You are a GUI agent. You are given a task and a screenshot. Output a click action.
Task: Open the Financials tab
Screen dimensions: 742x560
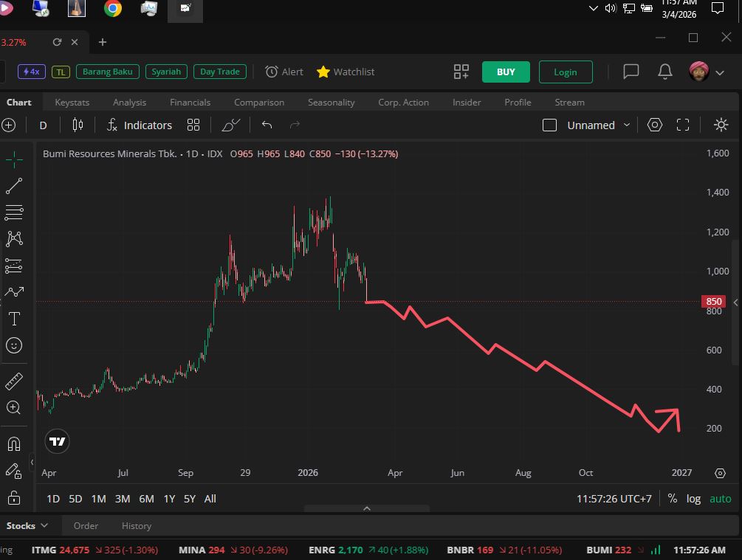[x=190, y=102]
